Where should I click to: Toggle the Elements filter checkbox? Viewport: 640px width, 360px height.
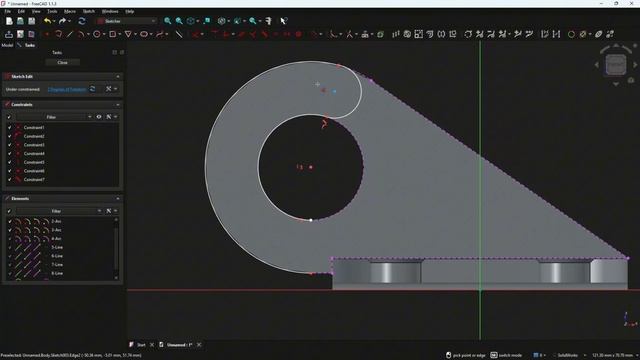tap(9, 211)
